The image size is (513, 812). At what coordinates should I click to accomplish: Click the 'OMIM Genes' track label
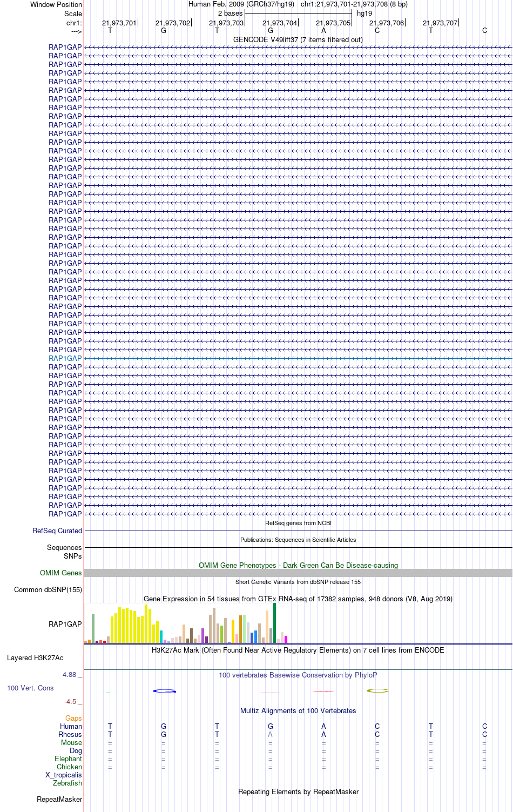(61, 573)
